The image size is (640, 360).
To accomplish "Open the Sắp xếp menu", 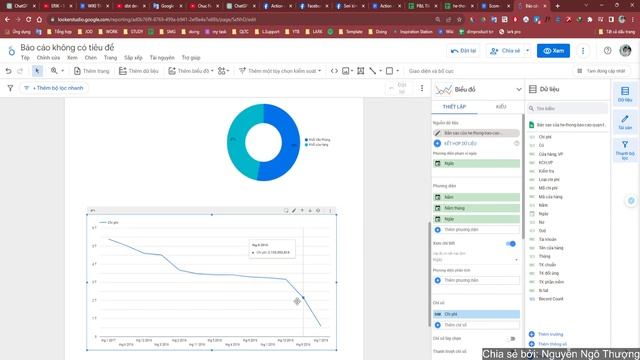I will pos(133,58).
